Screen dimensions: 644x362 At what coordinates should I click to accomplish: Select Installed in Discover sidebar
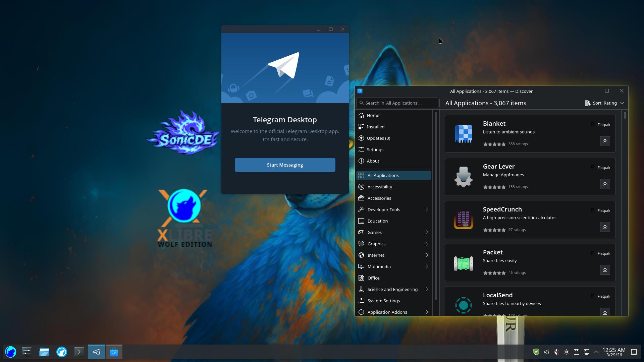(375, 127)
